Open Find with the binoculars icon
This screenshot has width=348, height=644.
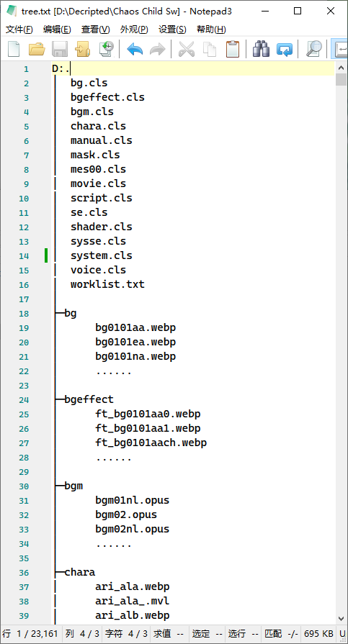point(262,49)
